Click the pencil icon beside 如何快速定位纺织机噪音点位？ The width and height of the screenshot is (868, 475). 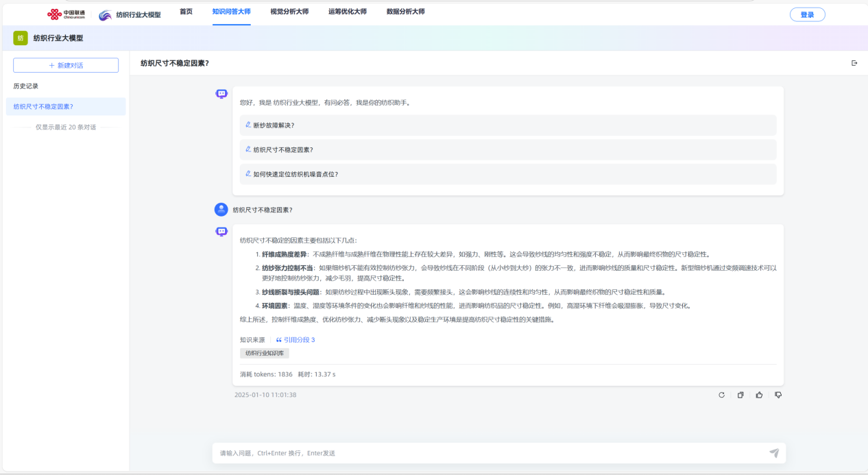pyautogui.click(x=248, y=173)
